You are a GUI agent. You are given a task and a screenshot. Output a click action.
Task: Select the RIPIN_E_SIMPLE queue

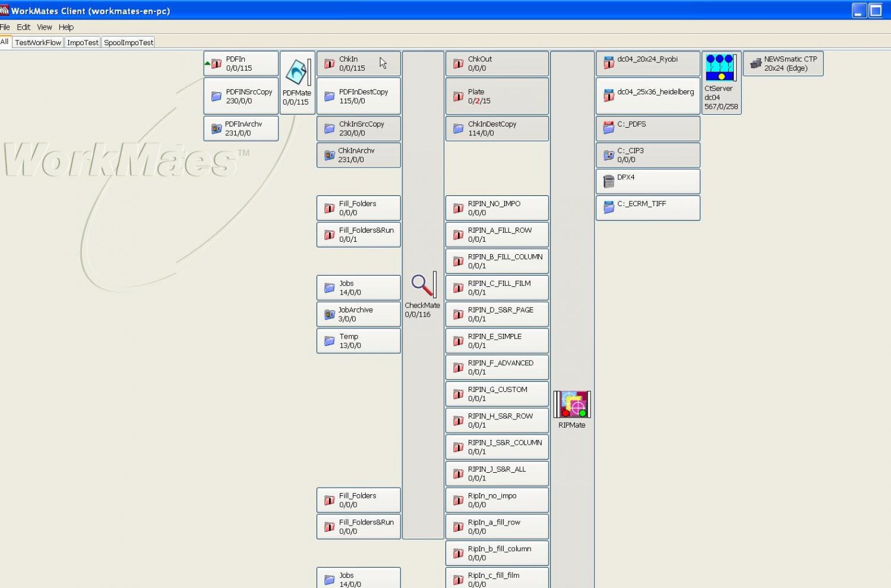[x=497, y=341]
